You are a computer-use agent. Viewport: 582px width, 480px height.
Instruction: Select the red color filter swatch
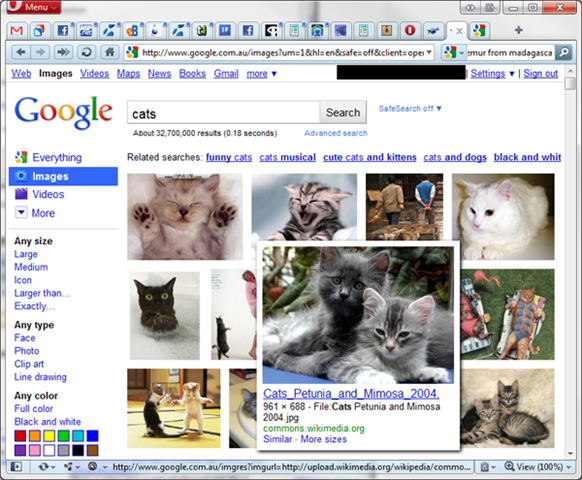click(20, 436)
